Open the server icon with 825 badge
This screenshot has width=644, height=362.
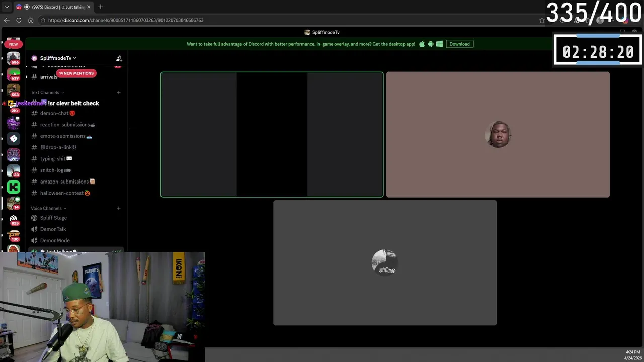(x=14, y=219)
